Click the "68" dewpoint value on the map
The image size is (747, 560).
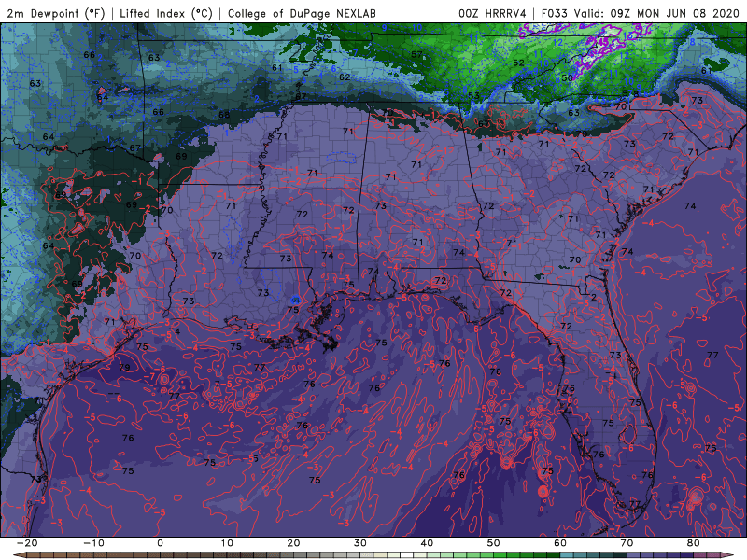[x=224, y=115]
